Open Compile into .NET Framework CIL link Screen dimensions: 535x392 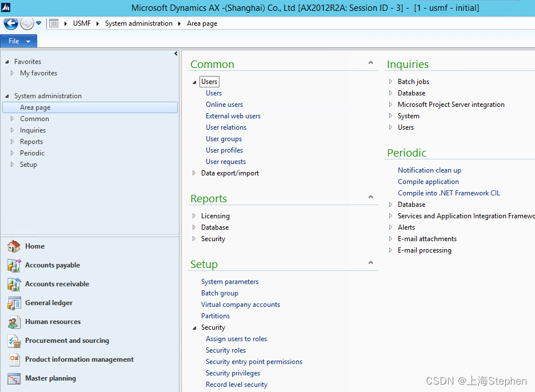tap(449, 193)
